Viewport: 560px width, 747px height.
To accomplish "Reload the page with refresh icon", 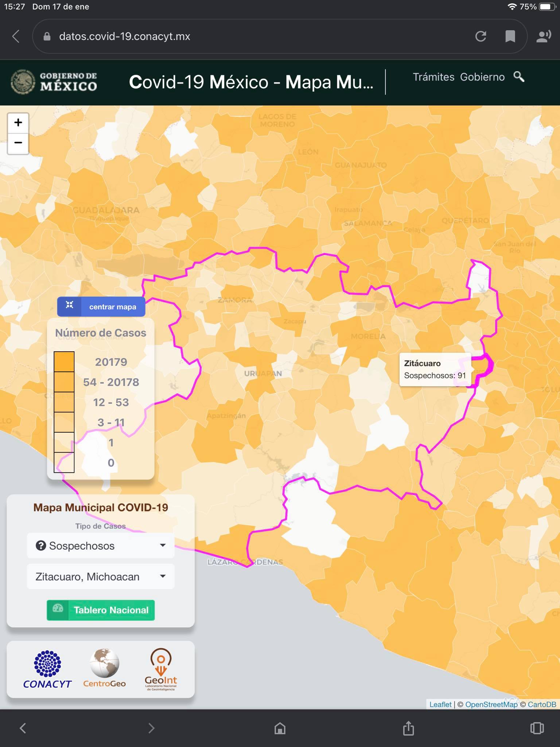I will [481, 36].
